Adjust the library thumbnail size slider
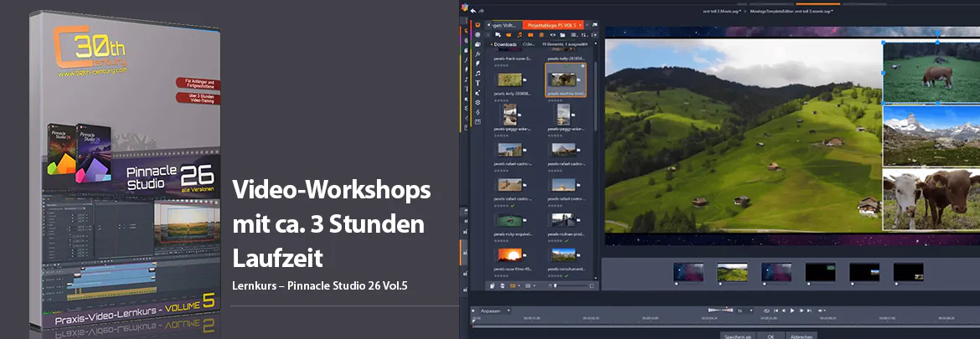 click(572, 285)
